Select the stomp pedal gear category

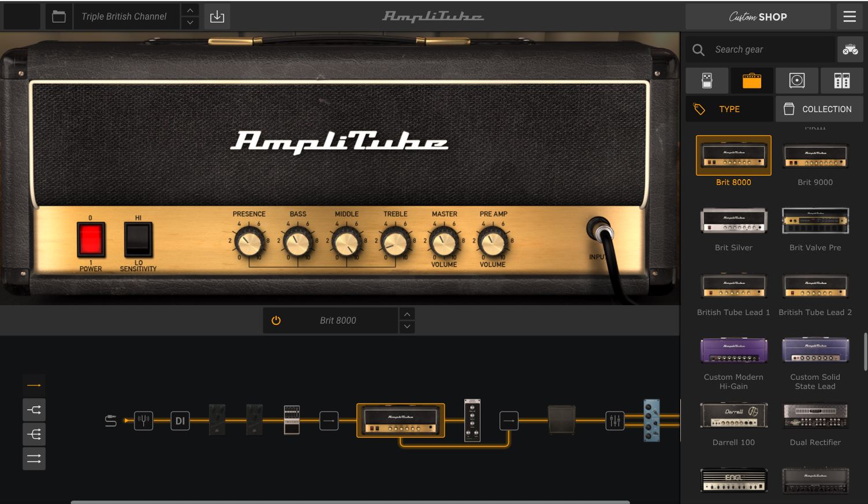707,80
